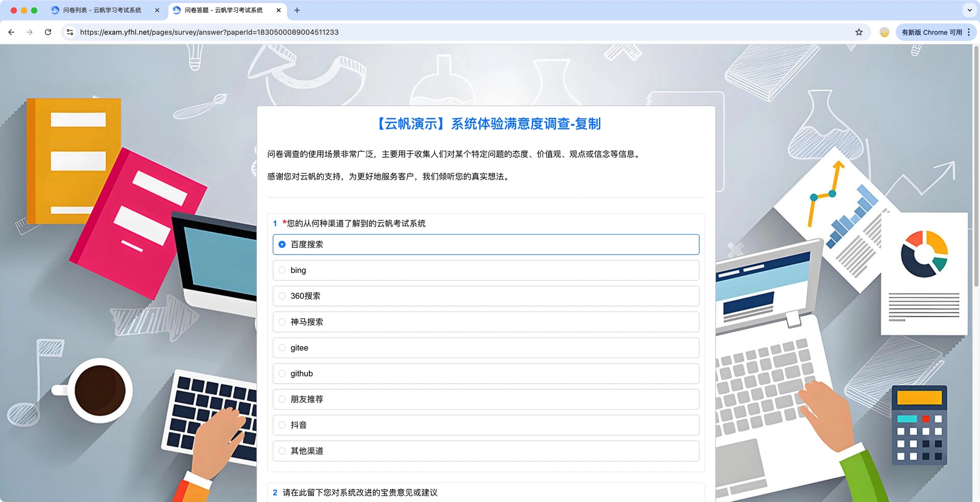Select the github option
Screen dimensions: 980x502
click(486, 373)
